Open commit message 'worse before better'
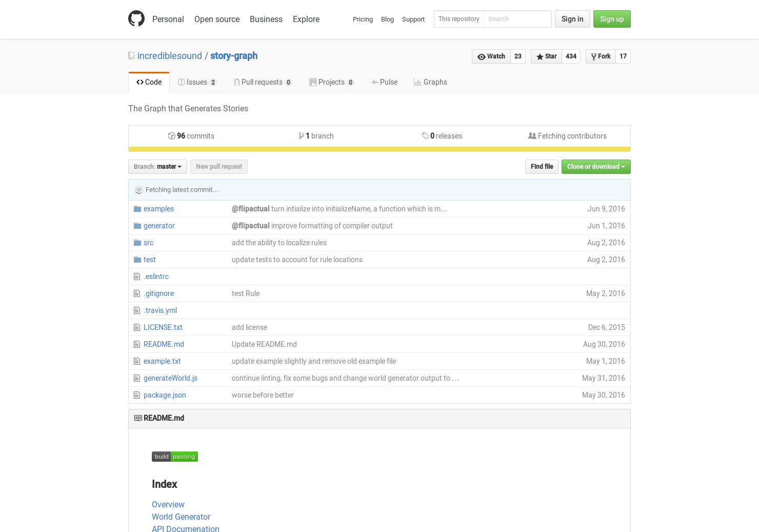 [x=263, y=395]
